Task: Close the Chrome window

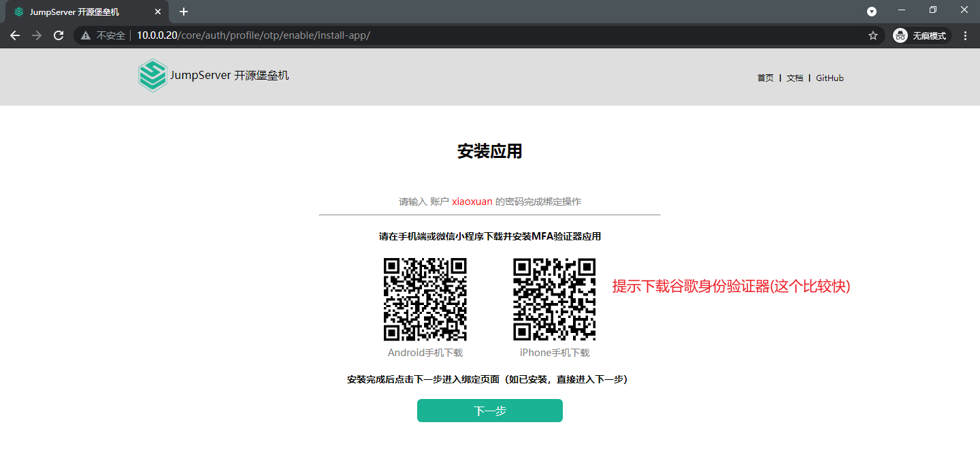Action: pyautogui.click(x=964, y=10)
